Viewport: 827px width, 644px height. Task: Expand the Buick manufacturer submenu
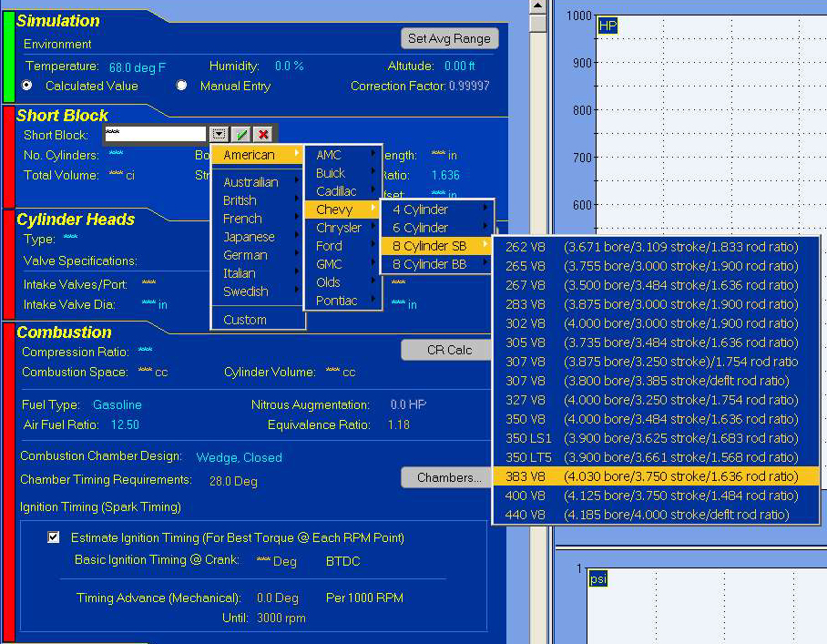tap(342, 173)
